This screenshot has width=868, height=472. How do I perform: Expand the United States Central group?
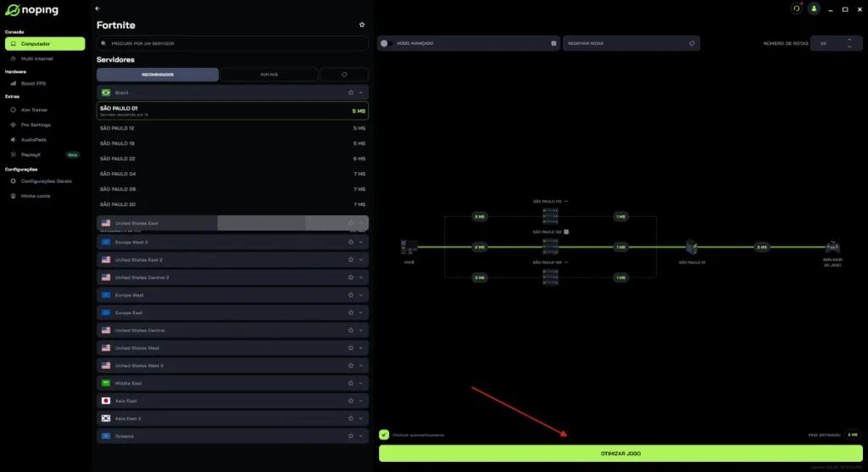tap(361, 330)
